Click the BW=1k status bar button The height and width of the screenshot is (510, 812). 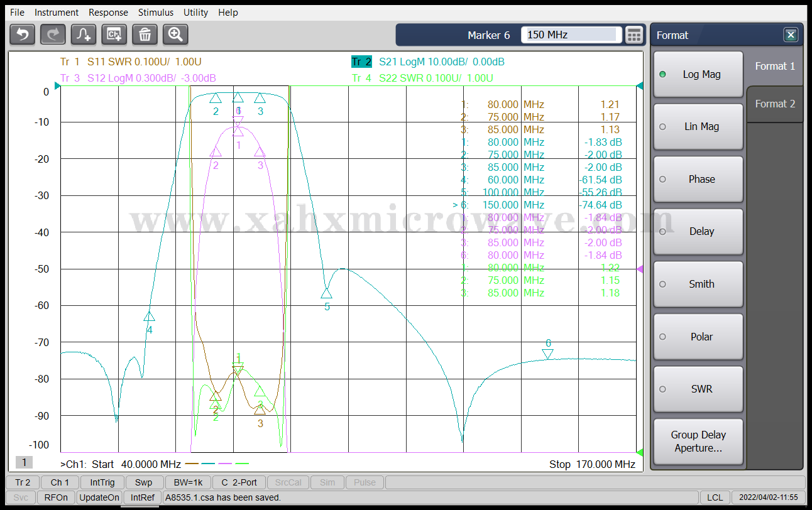[x=189, y=482]
